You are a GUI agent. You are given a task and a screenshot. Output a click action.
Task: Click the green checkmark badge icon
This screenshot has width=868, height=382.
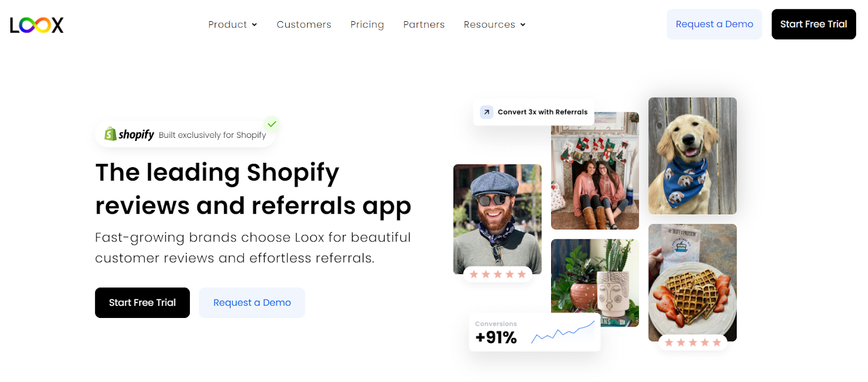click(272, 124)
